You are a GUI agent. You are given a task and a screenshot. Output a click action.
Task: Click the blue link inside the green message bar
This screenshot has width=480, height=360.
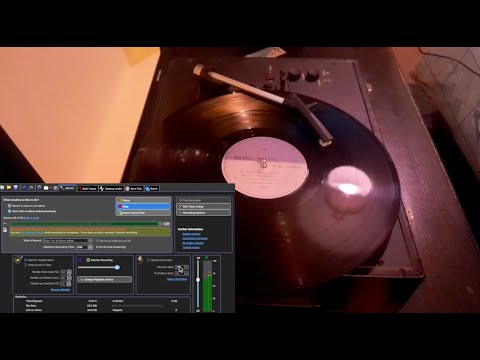point(32,233)
